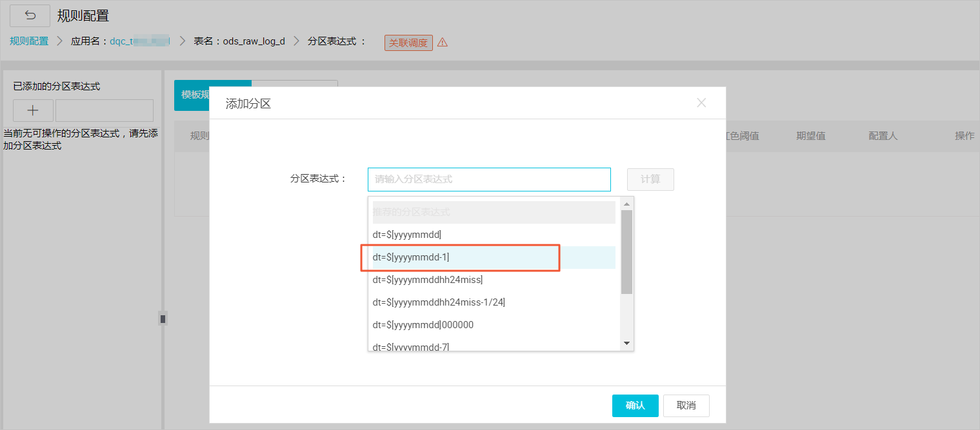980x430 pixels.
Task: Pick dt=$[yyyymmdd-7] expression
Action: click(x=494, y=345)
